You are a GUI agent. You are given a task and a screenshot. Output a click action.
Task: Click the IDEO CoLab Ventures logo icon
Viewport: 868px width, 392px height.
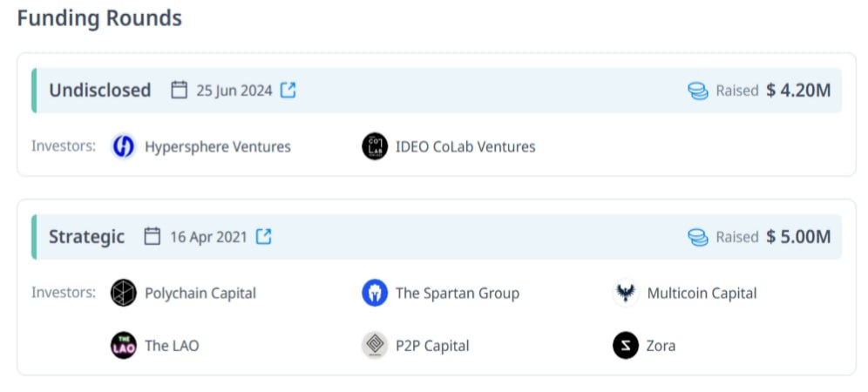[375, 146]
